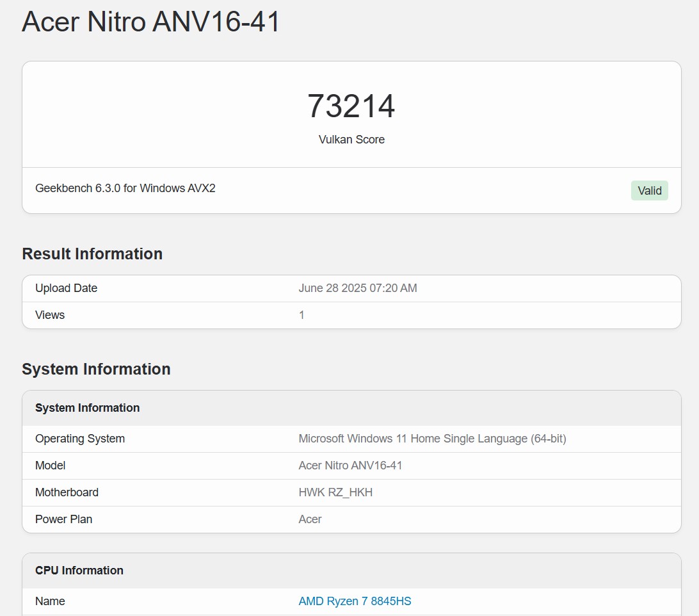Select the June 28 2025 07:20 AM value

[358, 288]
